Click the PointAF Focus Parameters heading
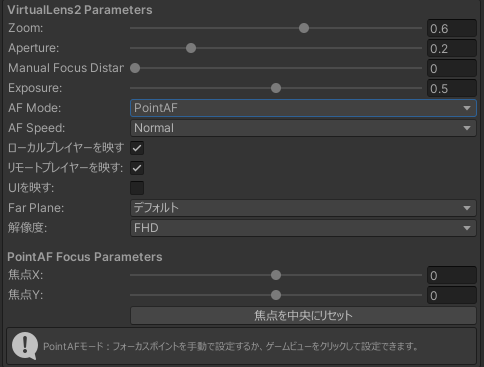Screen dimensions: 484x367 (x=85, y=257)
